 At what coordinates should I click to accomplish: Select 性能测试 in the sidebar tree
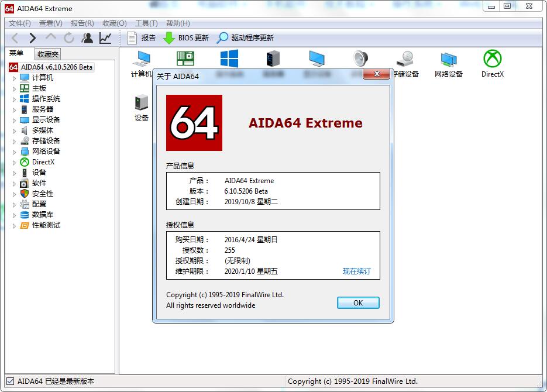tap(46, 225)
